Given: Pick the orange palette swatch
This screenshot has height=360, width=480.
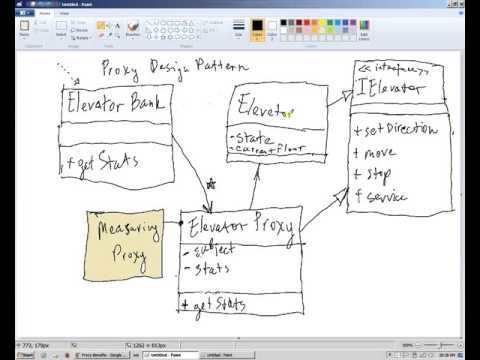Looking at the screenshot, I should (x=315, y=23).
